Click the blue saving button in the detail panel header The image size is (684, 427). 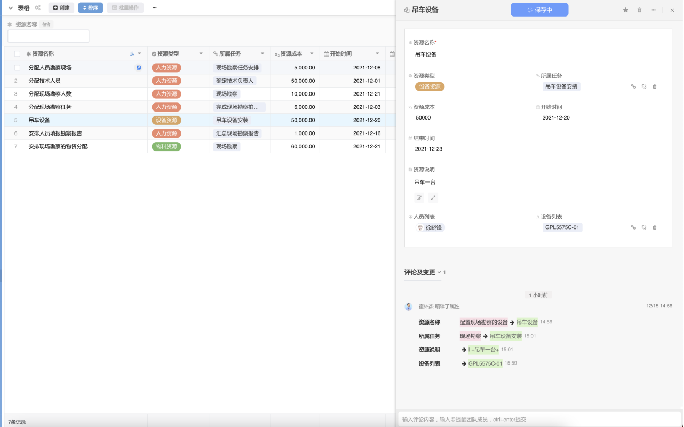tap(539, 10)
